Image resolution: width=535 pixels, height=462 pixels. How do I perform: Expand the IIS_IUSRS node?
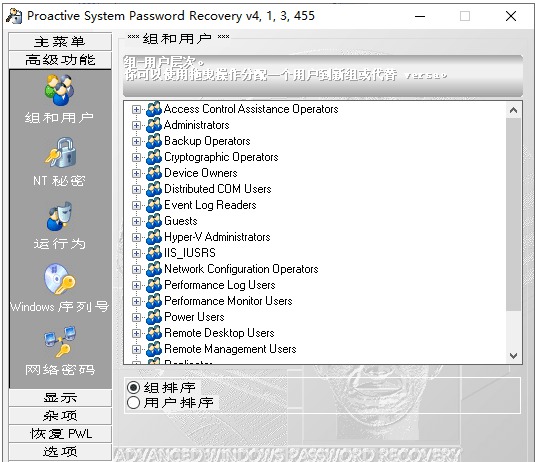click(136, 253)
